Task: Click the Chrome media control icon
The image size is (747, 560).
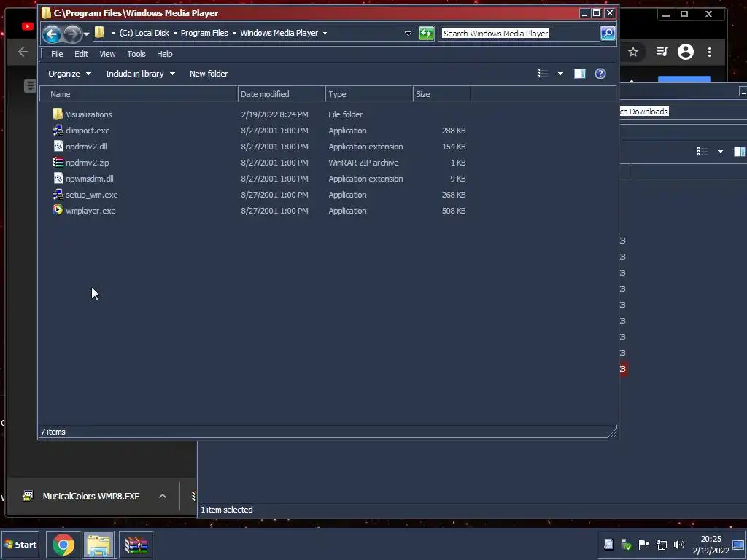Action: (x=662, y=52)
